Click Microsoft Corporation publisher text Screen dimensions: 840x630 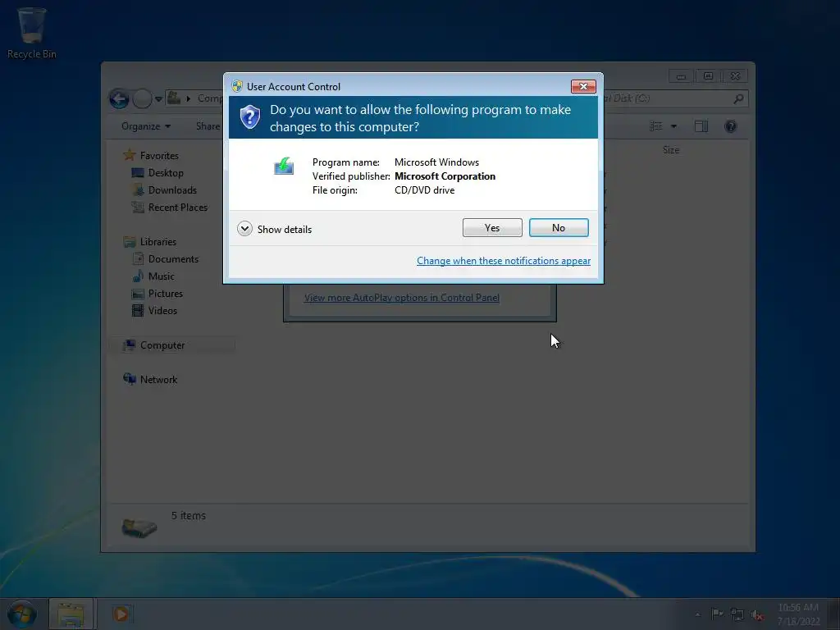point(445,176)
